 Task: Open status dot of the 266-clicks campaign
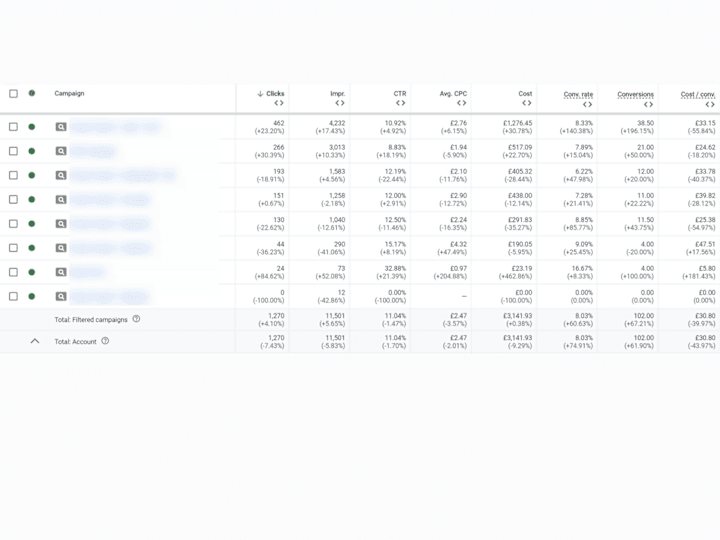click(x=32, y=151)
